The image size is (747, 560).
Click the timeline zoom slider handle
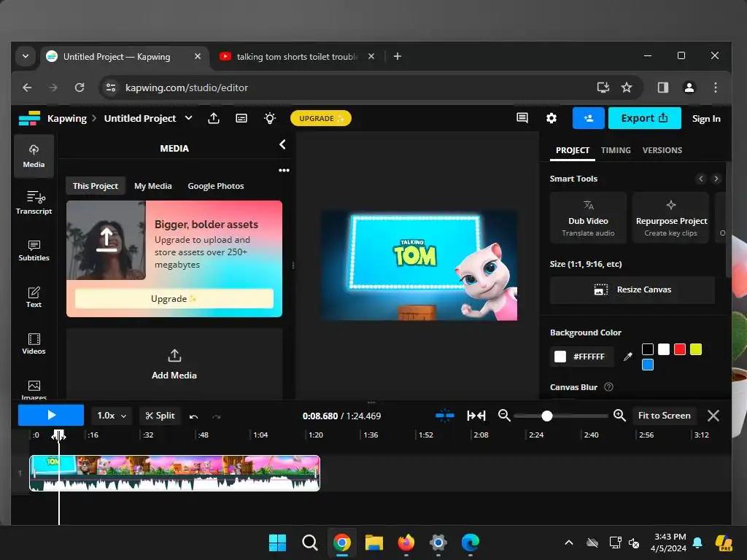[547, 416]
